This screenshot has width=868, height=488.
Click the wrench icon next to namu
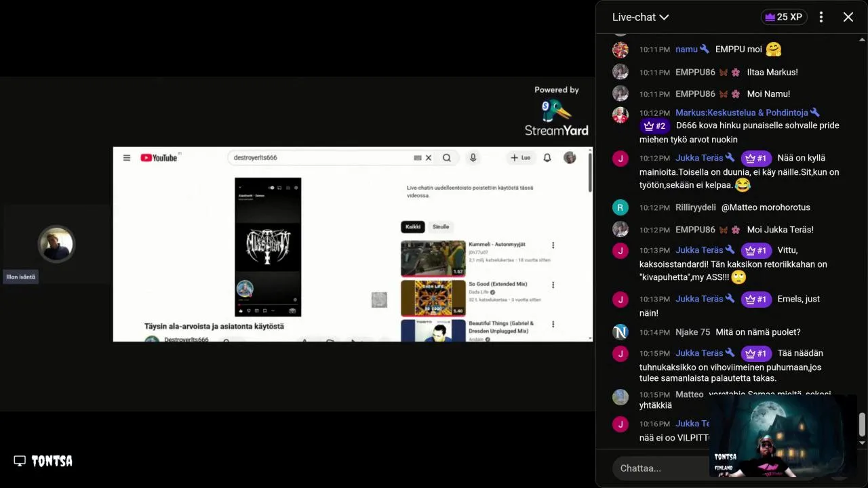click(704, 49)
